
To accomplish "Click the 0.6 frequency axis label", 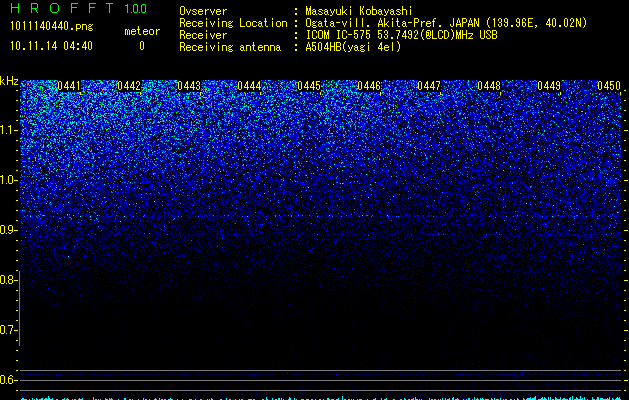I will (9, 380).
